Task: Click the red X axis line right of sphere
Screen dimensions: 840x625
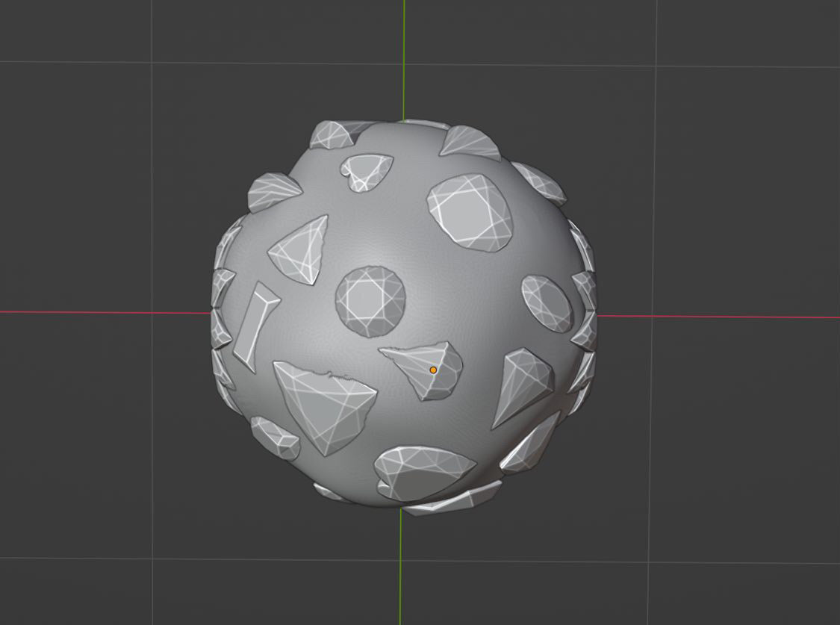Action: point(717,317)
